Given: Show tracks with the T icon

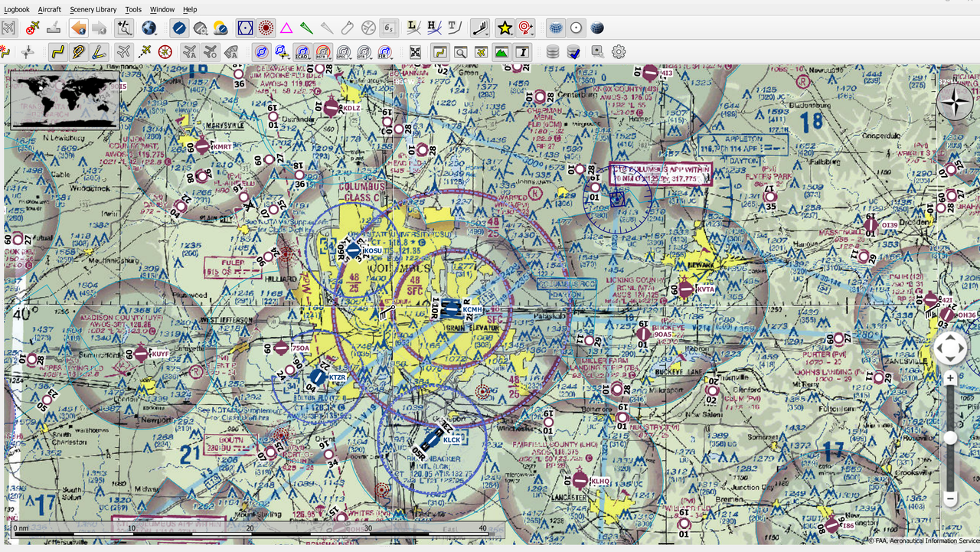Looking at the screenshot, I should (x=454, y=28).
